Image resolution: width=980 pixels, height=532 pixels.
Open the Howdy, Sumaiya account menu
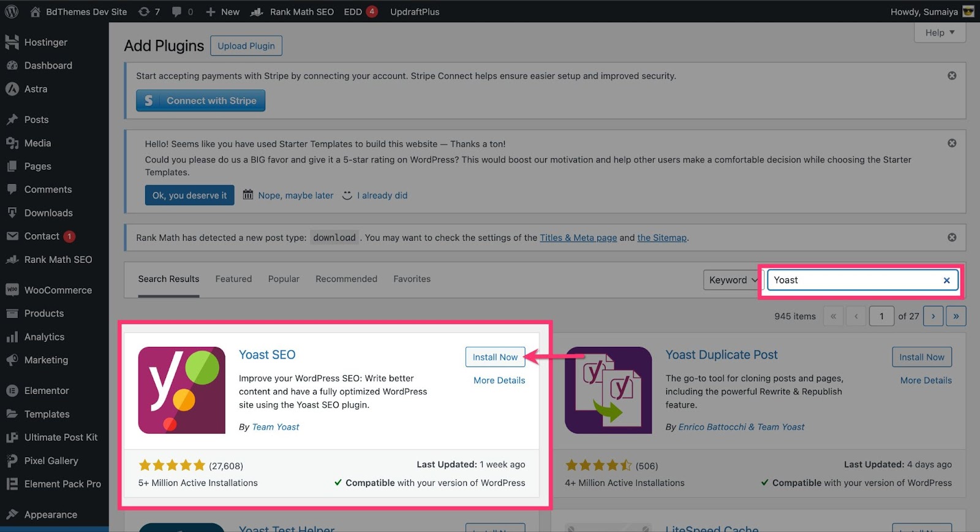[x=932, y=12]
